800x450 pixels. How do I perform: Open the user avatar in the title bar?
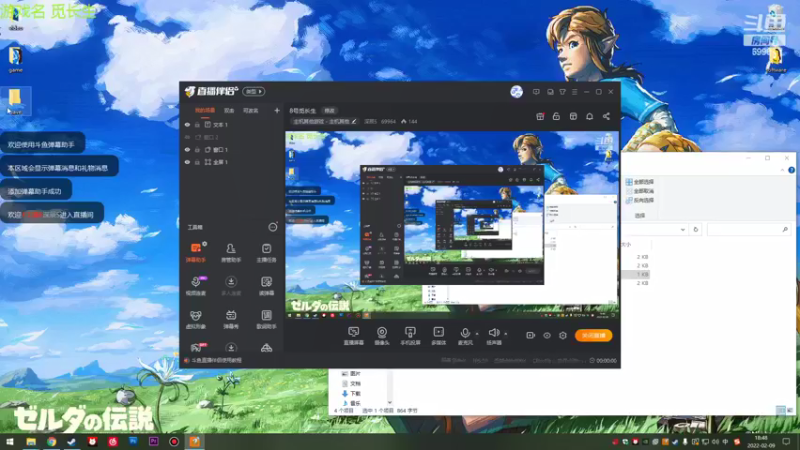pyautogui.click(x=516, y=92)
